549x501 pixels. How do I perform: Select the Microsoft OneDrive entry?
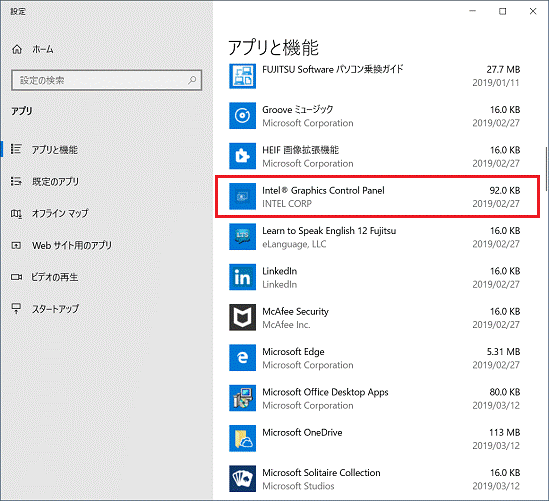click(375, 439)
